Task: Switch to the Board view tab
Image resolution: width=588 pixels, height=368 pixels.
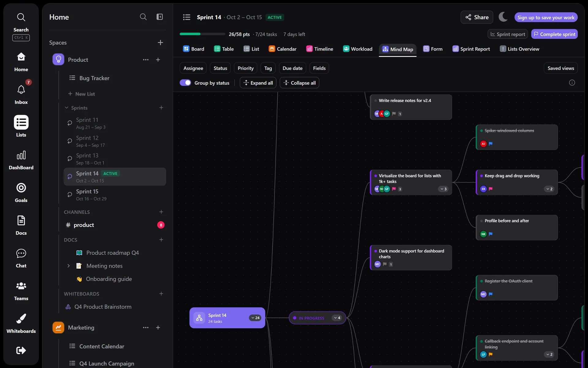Action: 194,49
